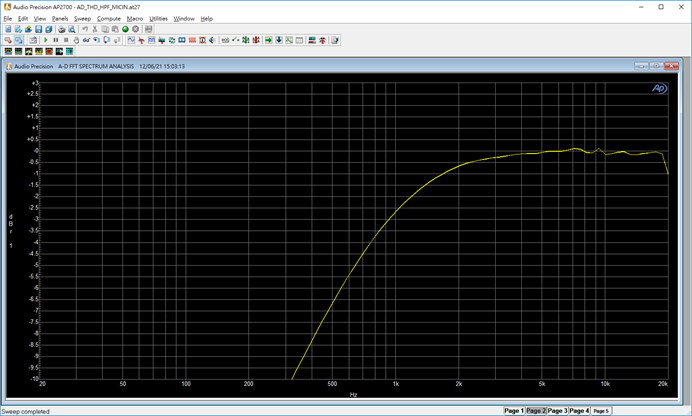
Task: Click the Undo arrow icon
Action: pos(85,29)
